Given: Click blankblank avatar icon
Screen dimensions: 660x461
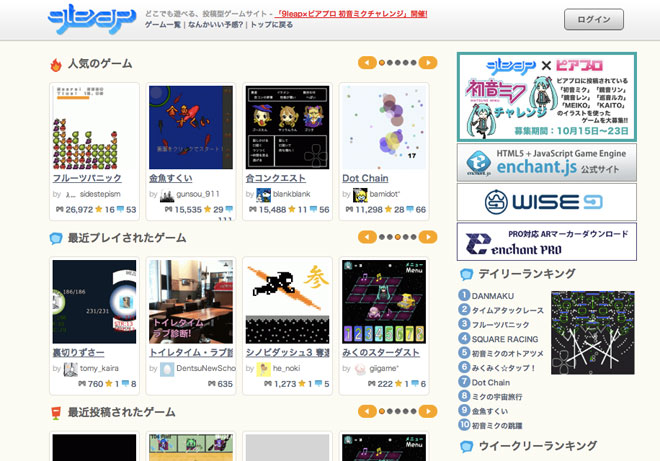Looking at the screenshot, I should pyautogui.click(x=263, y=195).
